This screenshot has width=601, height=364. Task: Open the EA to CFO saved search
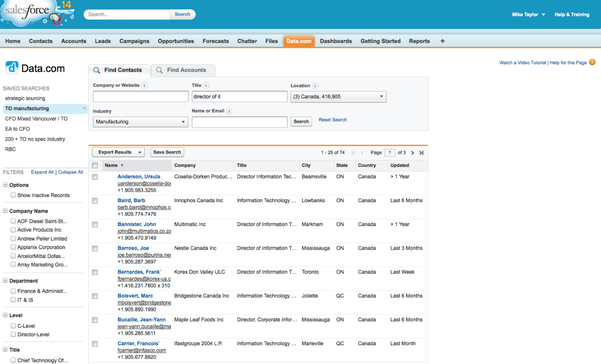(x=17, y=129)
